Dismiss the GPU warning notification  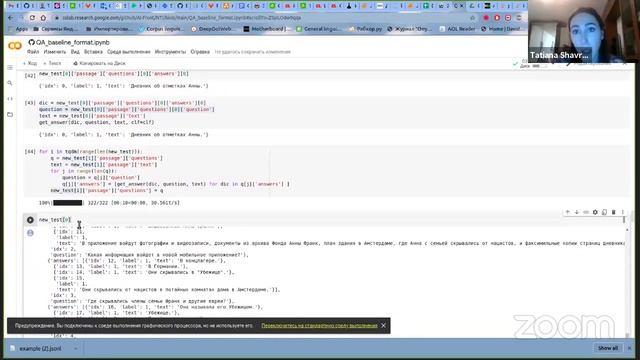tap(383, 325)
